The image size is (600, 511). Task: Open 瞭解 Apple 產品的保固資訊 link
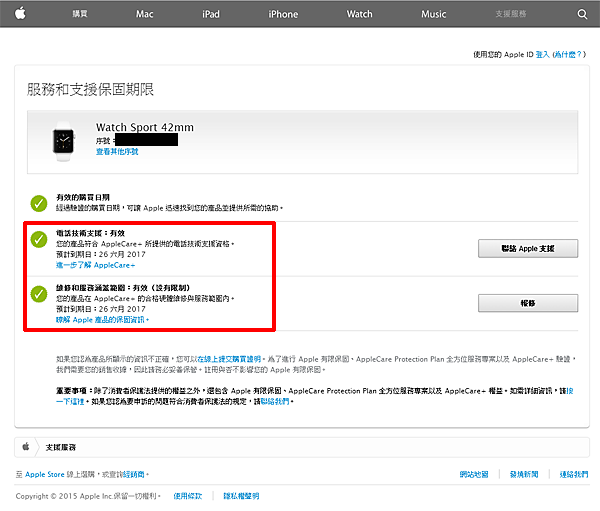pos(101,320)
